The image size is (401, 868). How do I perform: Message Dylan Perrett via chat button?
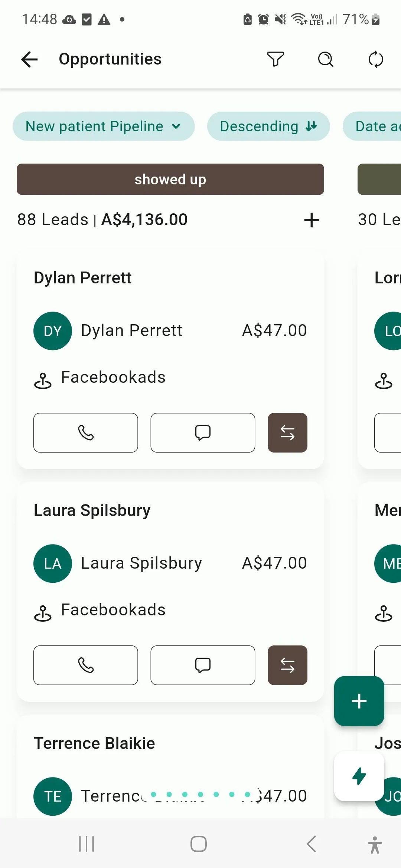point(203,433)
